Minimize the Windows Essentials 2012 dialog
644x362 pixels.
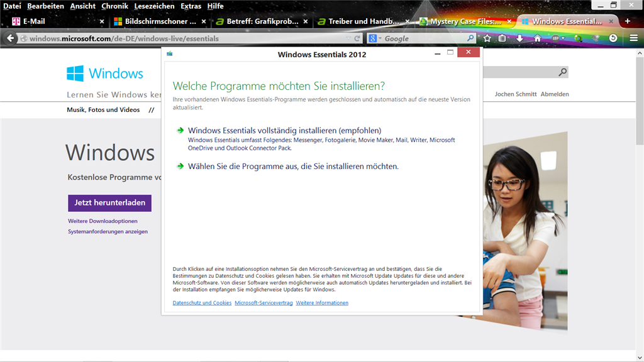pos(438,53)
